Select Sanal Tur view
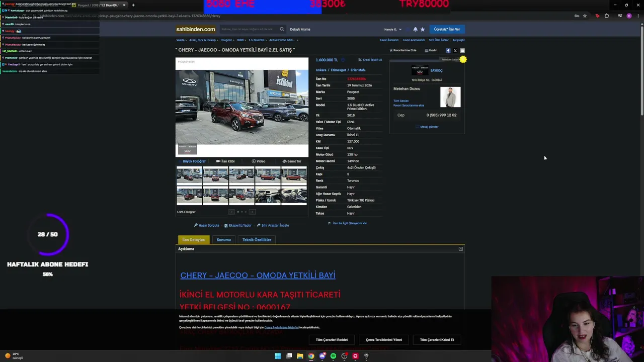The image size is (644, 362). pos(292,161)
